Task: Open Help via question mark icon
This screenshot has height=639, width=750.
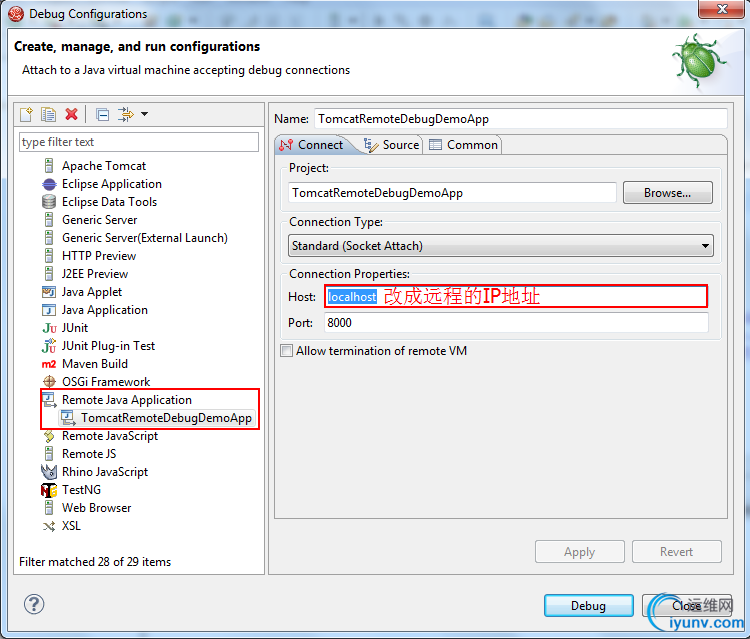Action: tap(34, 604)
